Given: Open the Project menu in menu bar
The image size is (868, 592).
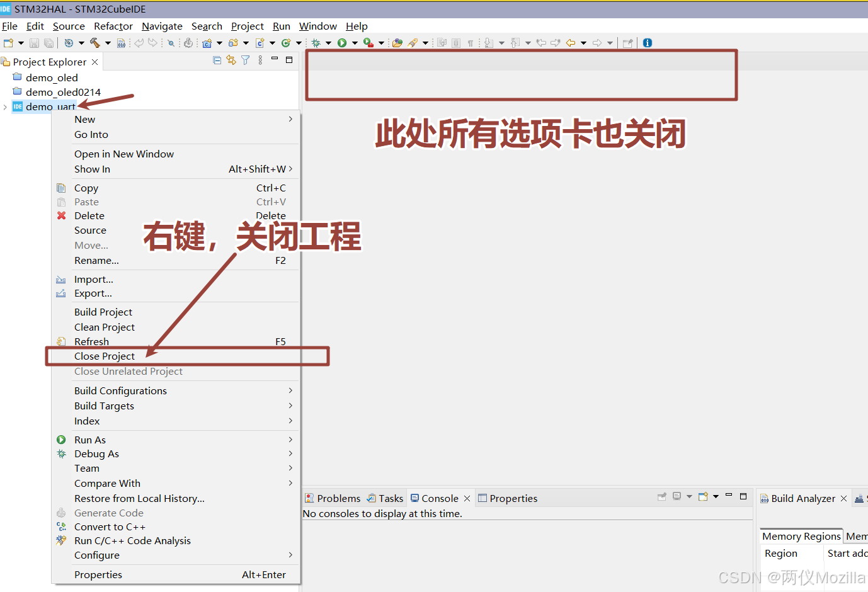Looking at the screenshot, I should coord(247,26).
